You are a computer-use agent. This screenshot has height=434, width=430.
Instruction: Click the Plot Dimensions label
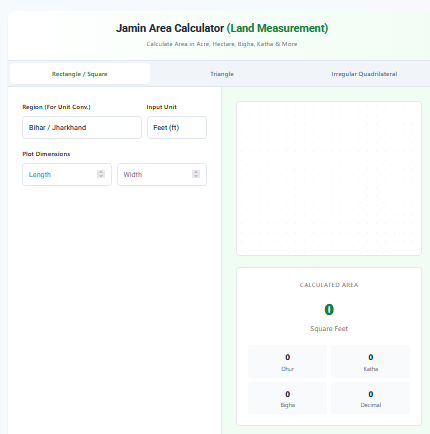tap(46, 154)
